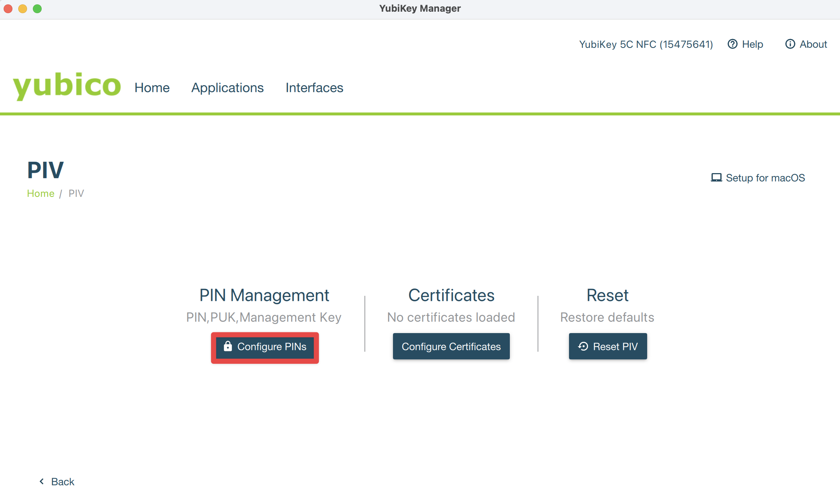The image size is (840, 504).
Task: Open the Interfaces menu item
Action: [314, 88]
